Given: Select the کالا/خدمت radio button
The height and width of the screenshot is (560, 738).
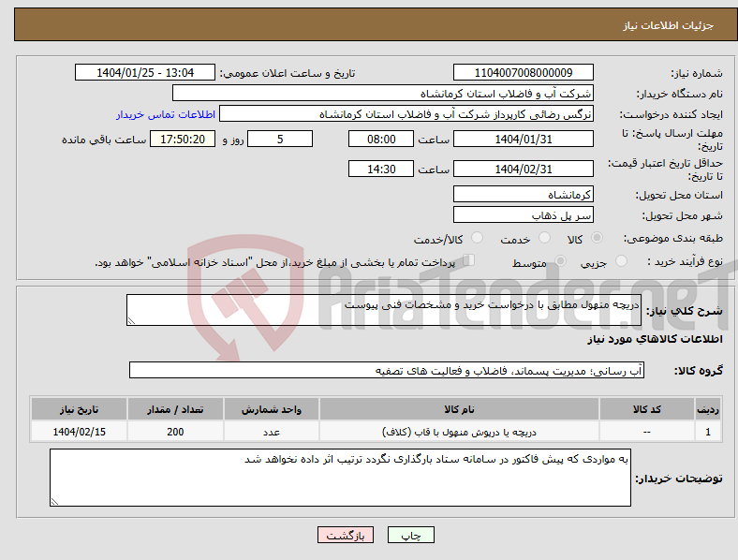Looking at the screenshot, I should tap(477, 238).
